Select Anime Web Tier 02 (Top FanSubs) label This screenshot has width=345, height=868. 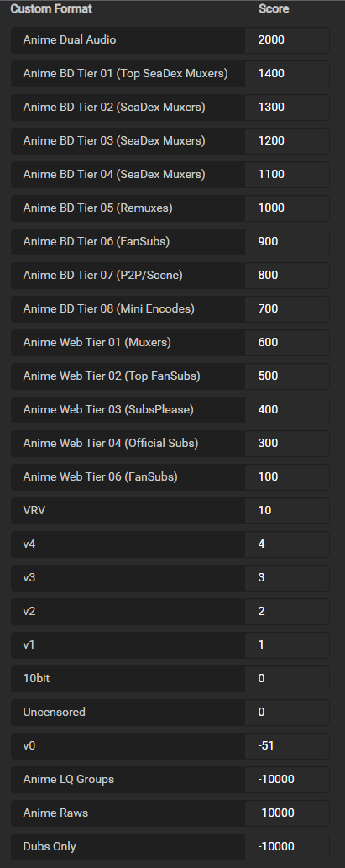click(x=112, y=376)
